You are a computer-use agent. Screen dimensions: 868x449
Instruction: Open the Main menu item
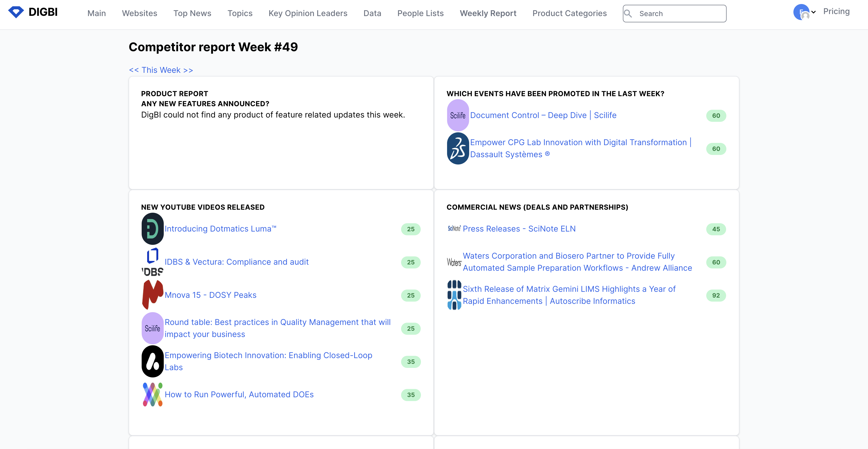tap(96, 13)
